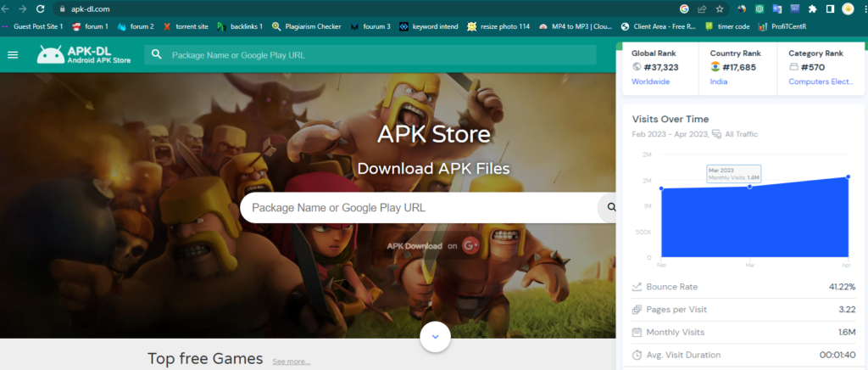This screenshot has width=868, height=370.
Task: Click the India flag icon in Country Rank
Action: (x=715, y=67)
